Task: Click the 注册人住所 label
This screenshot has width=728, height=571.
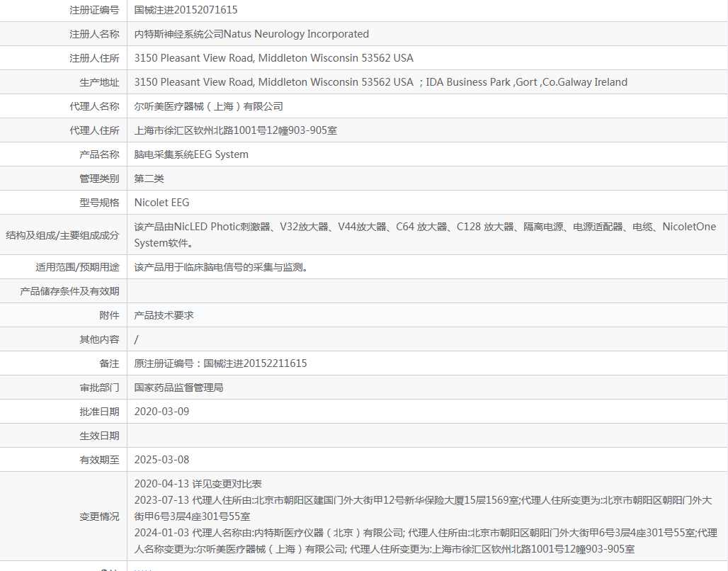Action: click(x=94, y=58)
